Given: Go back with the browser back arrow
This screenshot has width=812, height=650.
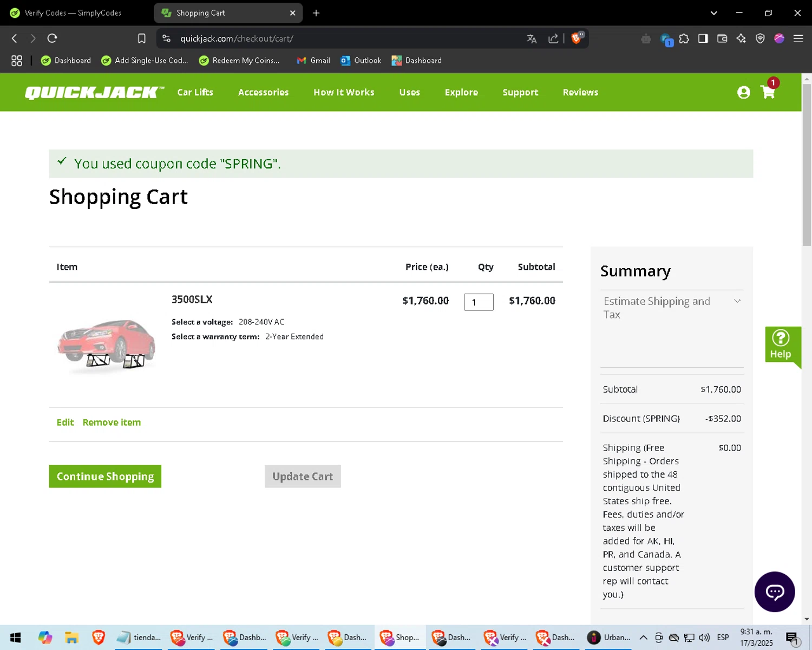Looking at the screenshot, I should pos(15,38).
